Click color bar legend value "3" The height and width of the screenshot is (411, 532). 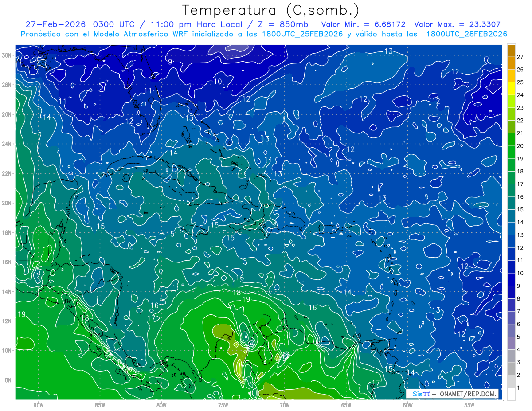(x=518, y=362)
